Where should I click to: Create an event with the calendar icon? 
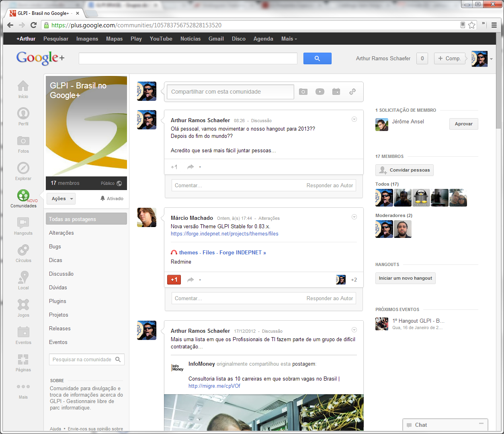click(x=336, y=92)
